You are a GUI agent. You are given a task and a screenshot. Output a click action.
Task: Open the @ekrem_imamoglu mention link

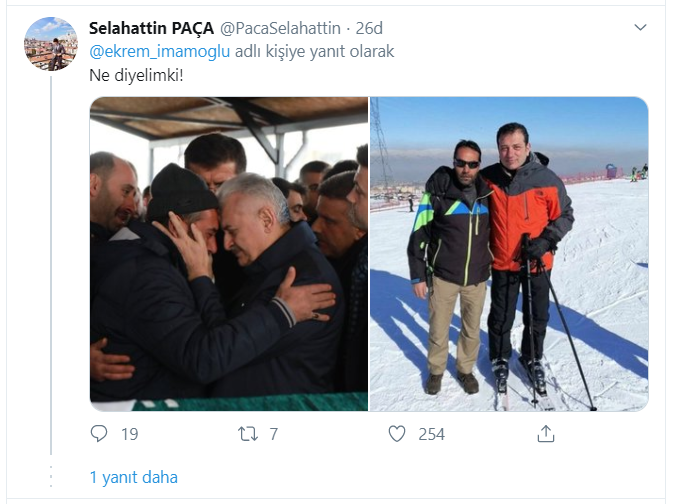click(160, 52)
